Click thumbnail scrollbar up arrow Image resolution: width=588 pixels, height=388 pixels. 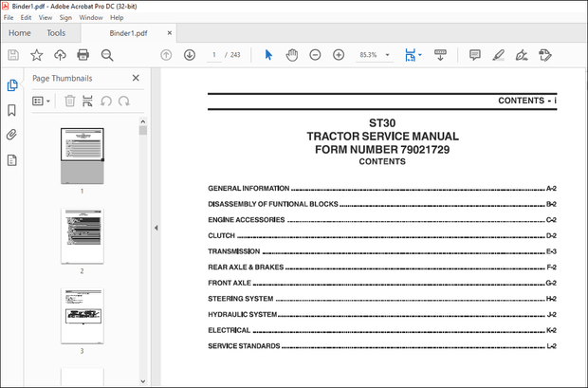143,121
